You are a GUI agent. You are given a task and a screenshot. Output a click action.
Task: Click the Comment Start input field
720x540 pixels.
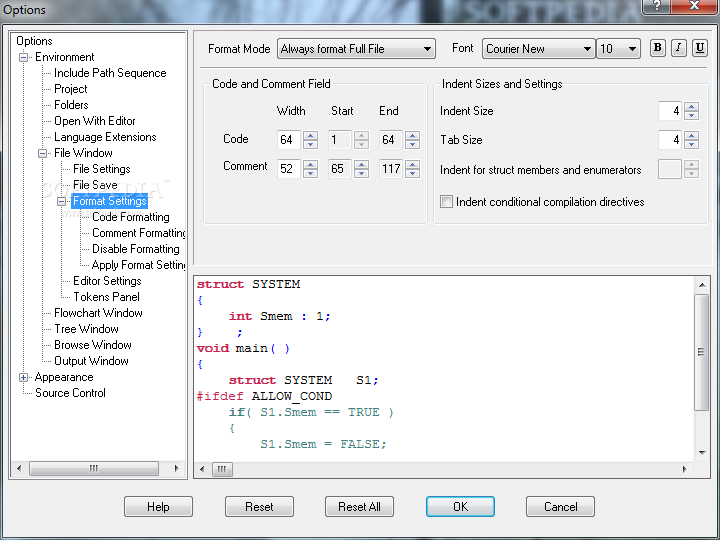[340, 169]
